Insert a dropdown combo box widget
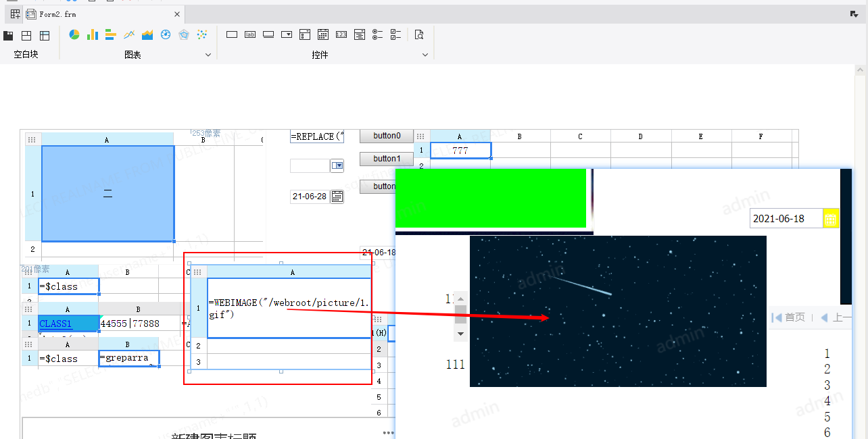868x439 pixels. tap(287, 34)
